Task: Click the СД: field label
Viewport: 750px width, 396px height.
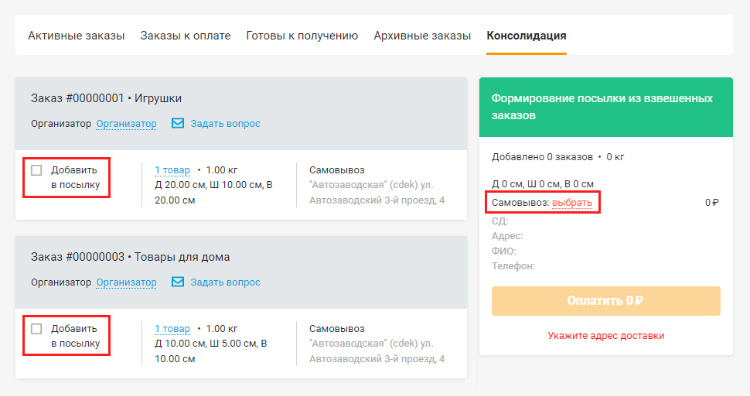Action: pos(500,221)
